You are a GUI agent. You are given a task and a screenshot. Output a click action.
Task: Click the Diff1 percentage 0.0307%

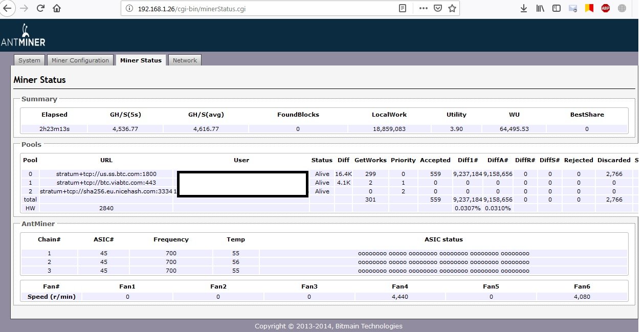pyautogui.click(x=468, y=208)
